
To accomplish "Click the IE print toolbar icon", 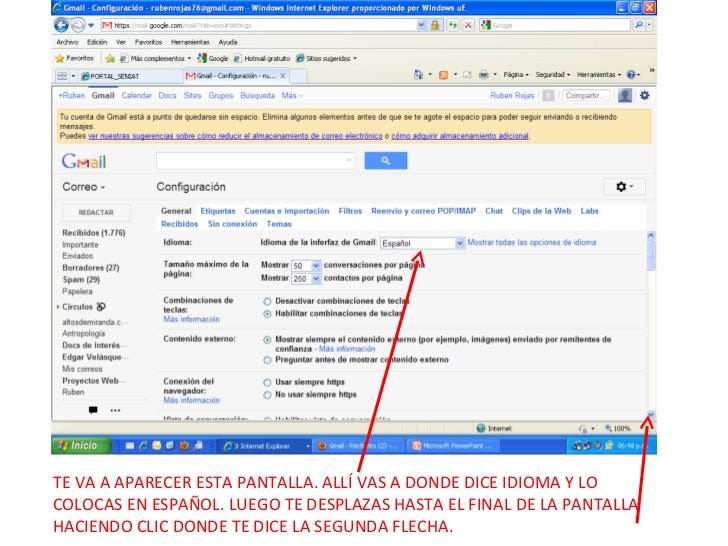I will 483,75.
